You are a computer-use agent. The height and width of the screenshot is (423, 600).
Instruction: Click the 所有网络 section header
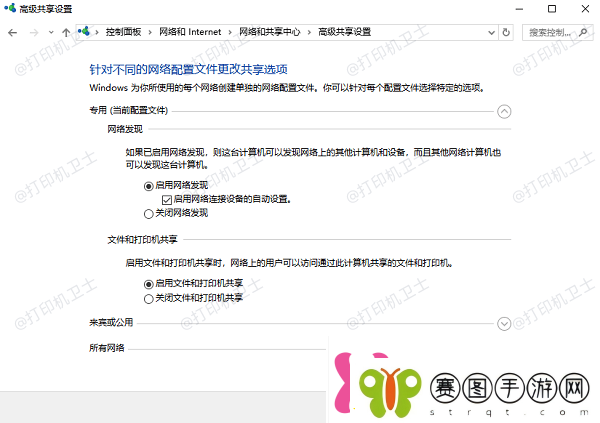(107, 348)
